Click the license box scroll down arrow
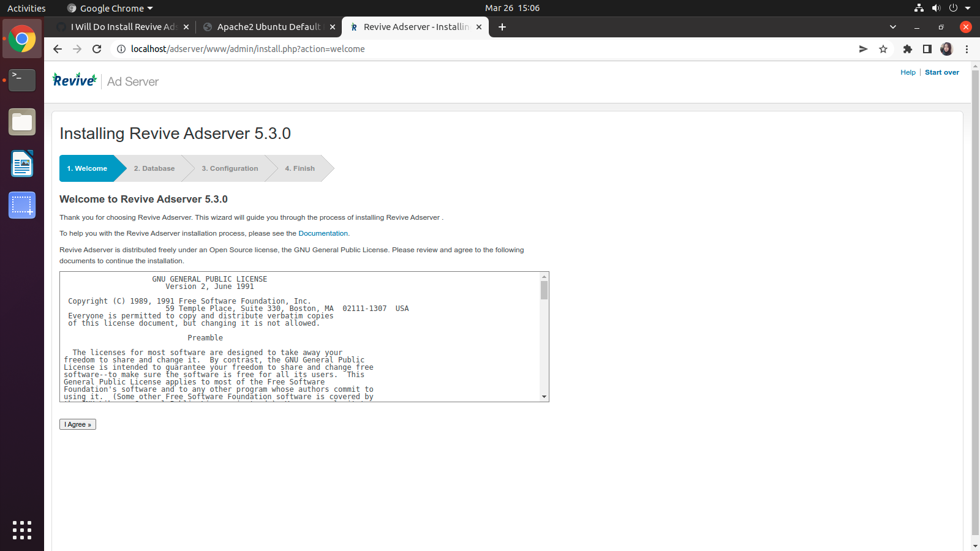This screenshot has height=551, width=980. (x=544, y=397)
